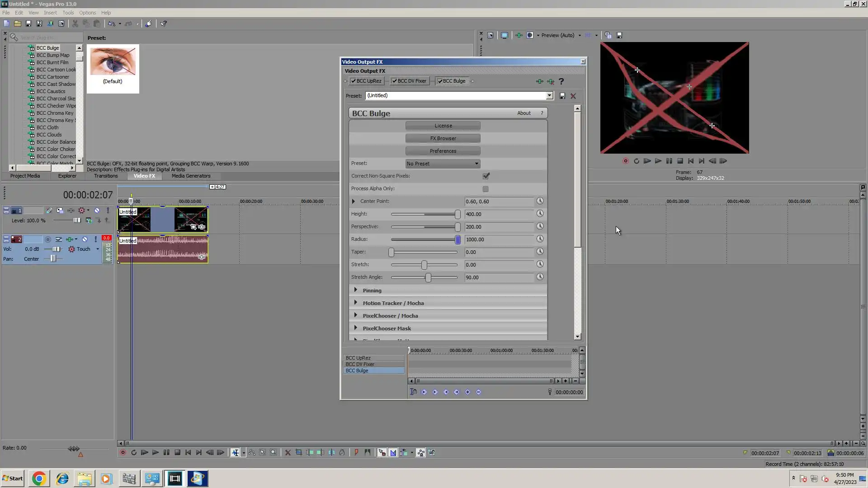This screenshot has height=488, width=868.
Task: Open Internet Explorer from taskbar
Action: [62, 479]
